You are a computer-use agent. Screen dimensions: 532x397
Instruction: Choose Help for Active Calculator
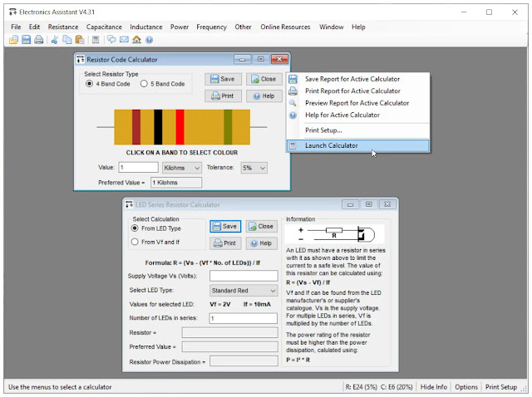[358, 115]
